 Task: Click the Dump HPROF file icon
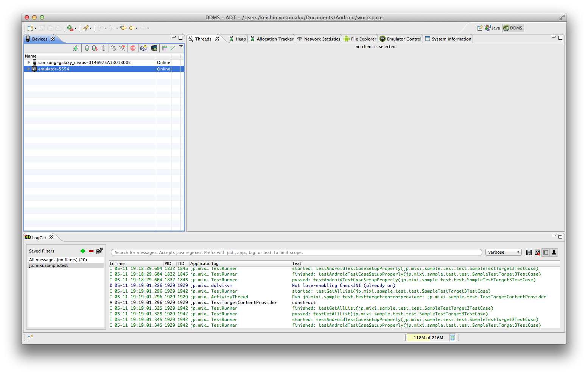tap(95, 48)
